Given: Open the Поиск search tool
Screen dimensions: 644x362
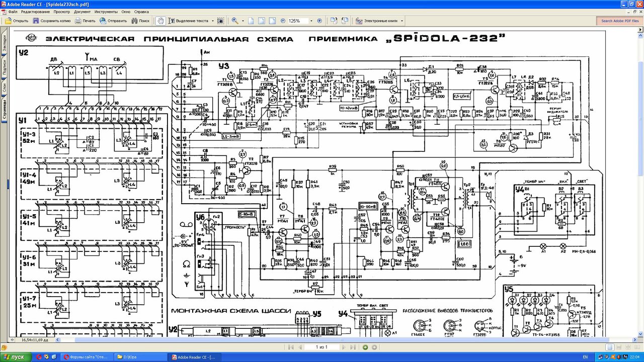Looking at the screenshot, I should tap(141, 21).
